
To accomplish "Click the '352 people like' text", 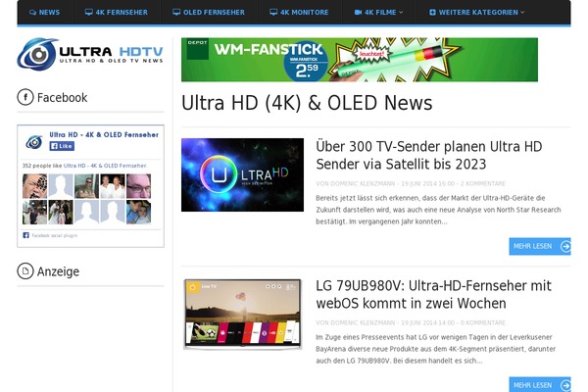I will tap(42, 166).
